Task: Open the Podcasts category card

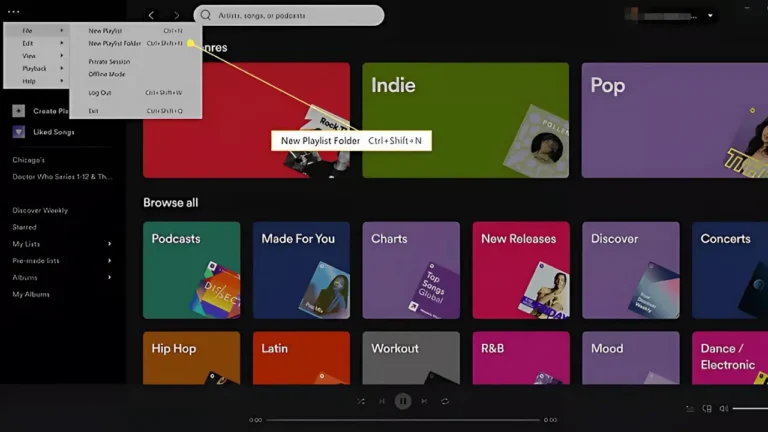Action: [192, 270]
